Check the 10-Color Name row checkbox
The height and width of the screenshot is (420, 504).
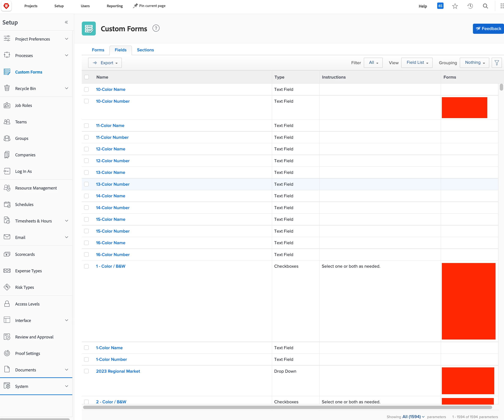coord(86,89)
